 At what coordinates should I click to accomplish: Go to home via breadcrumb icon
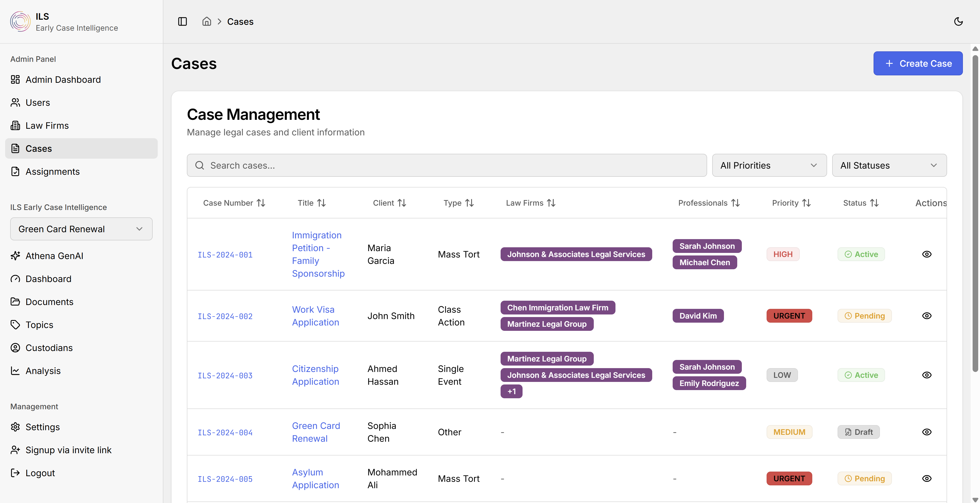(x=207, y=22)
